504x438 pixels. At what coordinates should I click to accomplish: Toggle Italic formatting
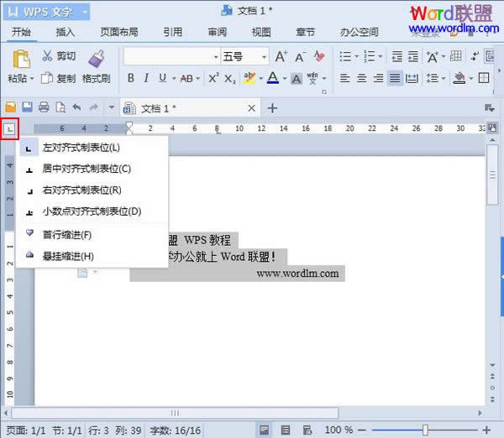pos(146,78)
